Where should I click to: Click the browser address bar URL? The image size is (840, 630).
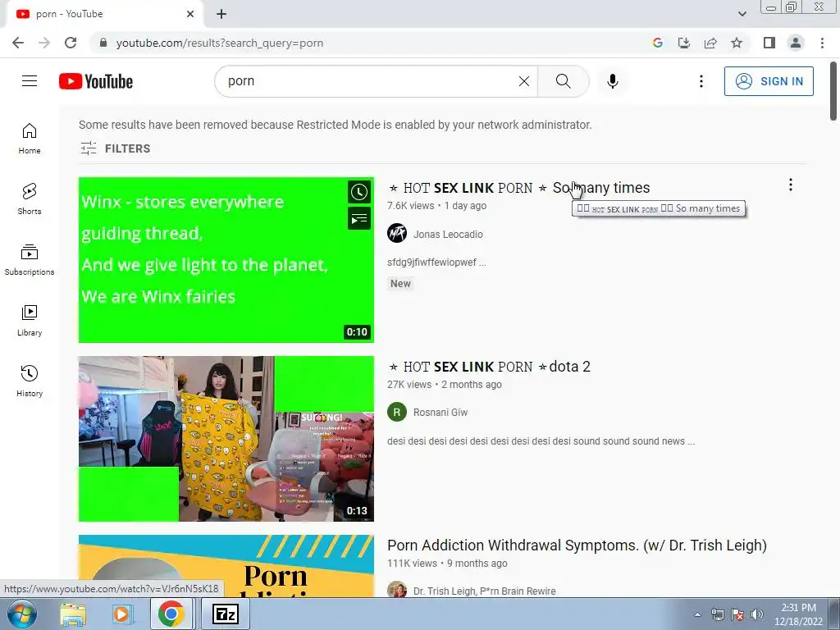(220, 43)
